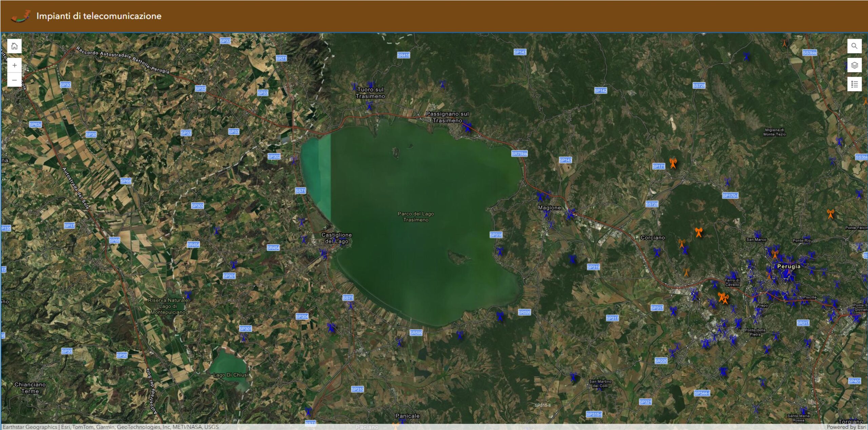
Task: Open the search magnifier tool
Action: (854, 46)
